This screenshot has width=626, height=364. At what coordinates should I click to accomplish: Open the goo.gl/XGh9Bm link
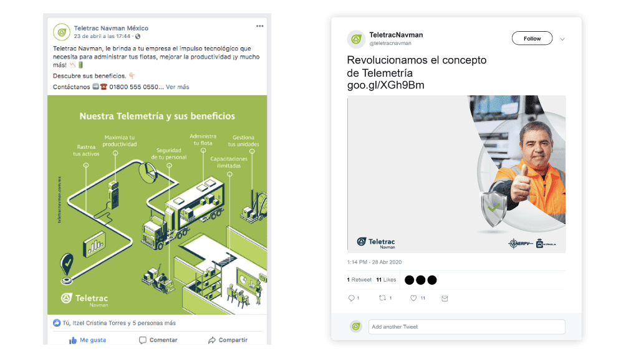(x=386, y=85)
